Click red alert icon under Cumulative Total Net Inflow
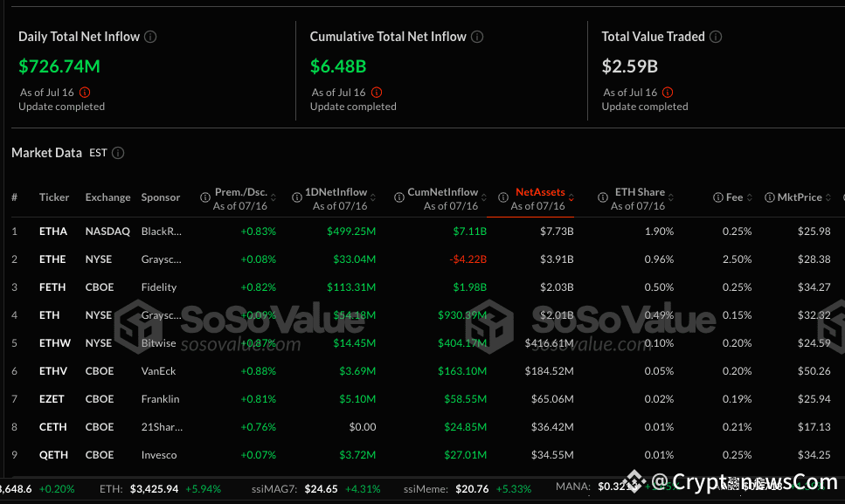Image resolution: width=845 pixels, height=504 pixels. click(377, 92)
